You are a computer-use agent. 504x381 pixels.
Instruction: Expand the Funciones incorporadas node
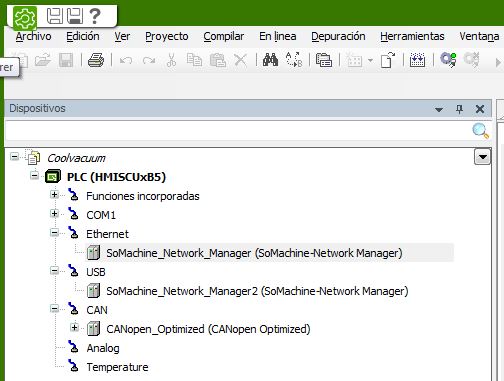click(x=54, y=194)
